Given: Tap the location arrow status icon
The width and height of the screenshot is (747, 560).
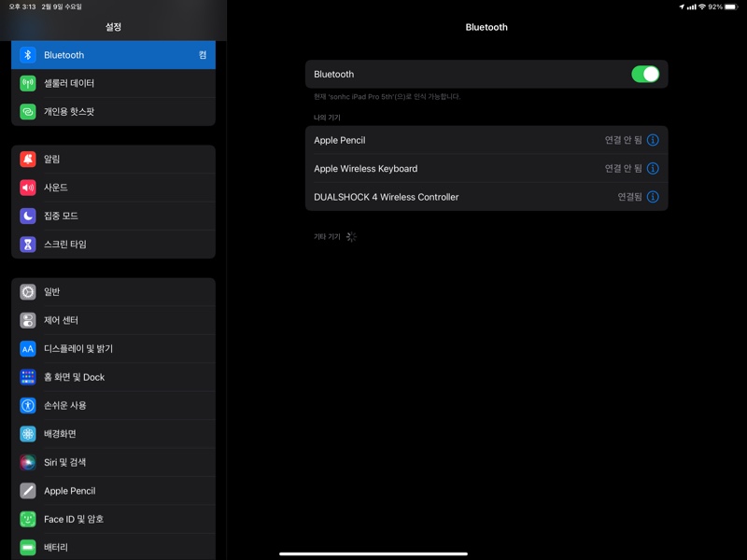Looking at the screenshot, I should (x=682, y=7).
